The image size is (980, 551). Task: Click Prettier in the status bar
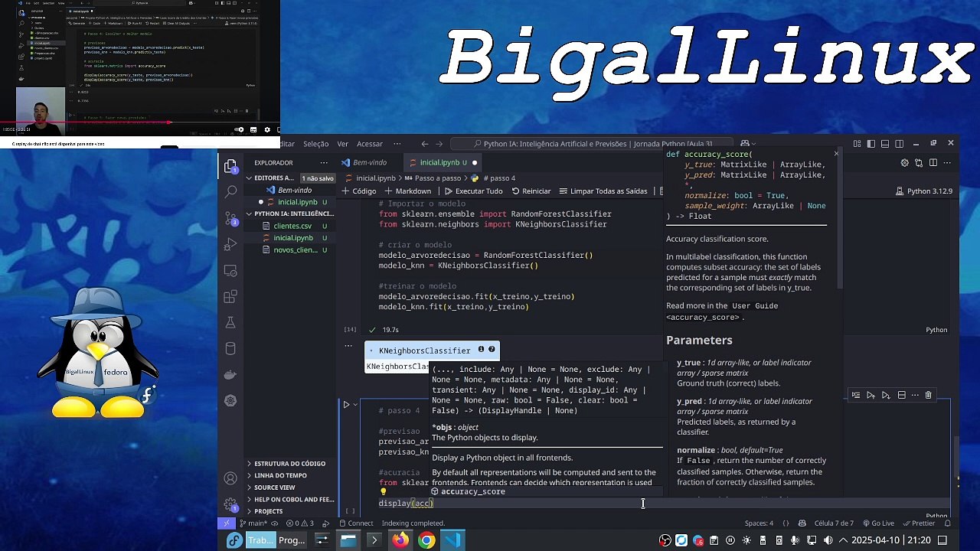[918, 523]
